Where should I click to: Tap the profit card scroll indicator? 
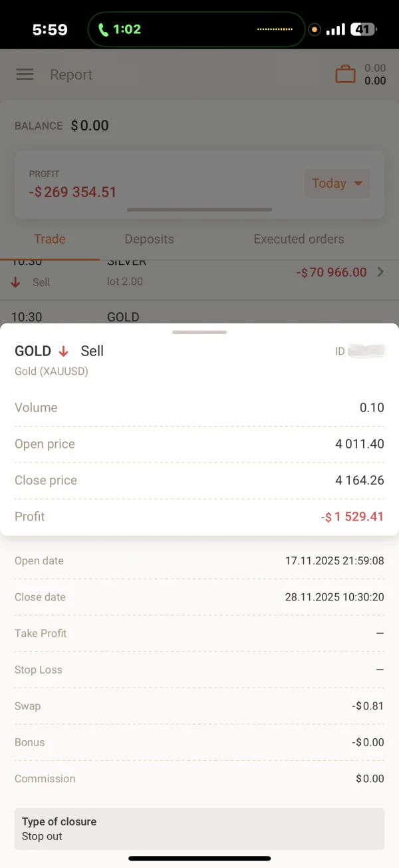199,210
